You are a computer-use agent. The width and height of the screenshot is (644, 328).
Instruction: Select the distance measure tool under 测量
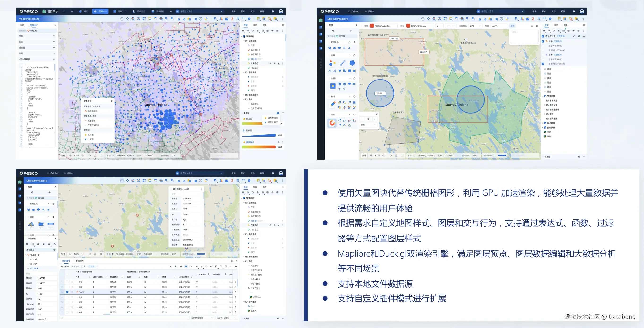pyautogui.click(x=51, y=224)
